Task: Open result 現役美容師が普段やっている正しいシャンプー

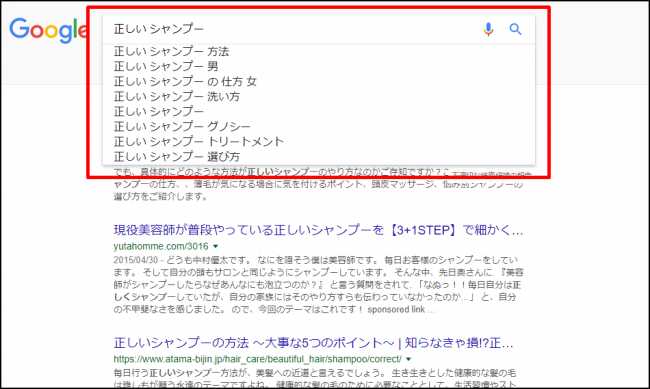Action: tap(318, 230)
